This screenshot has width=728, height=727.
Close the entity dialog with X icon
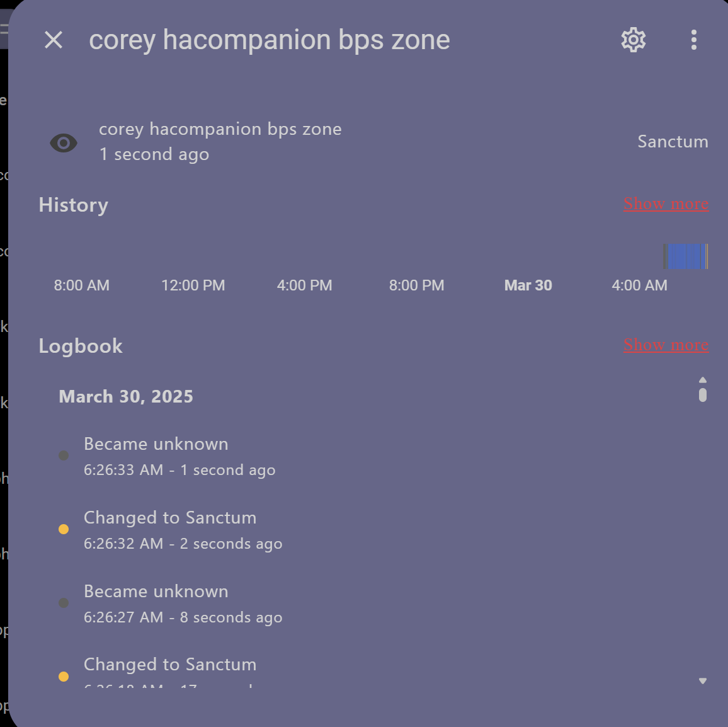tap(54, 40)
